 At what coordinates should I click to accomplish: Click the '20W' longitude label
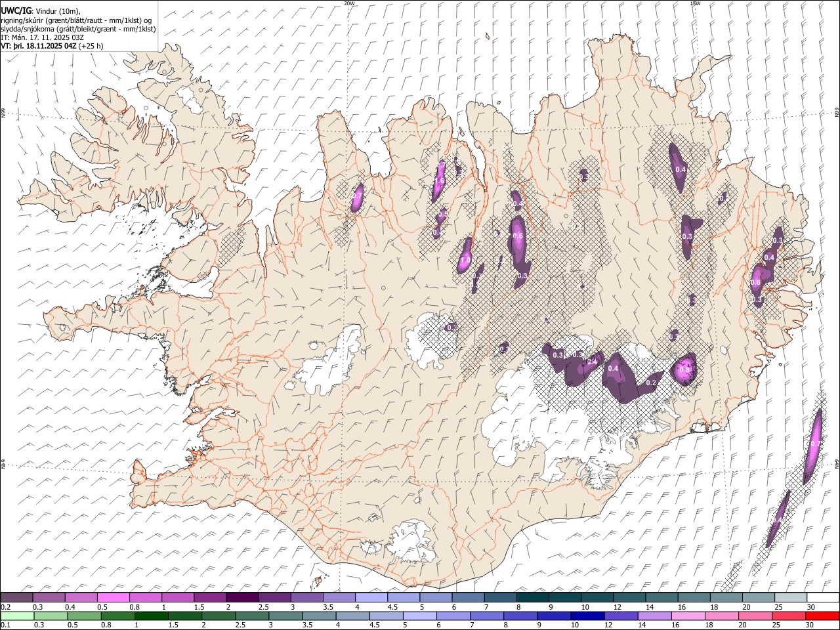(x=349, y=3)
